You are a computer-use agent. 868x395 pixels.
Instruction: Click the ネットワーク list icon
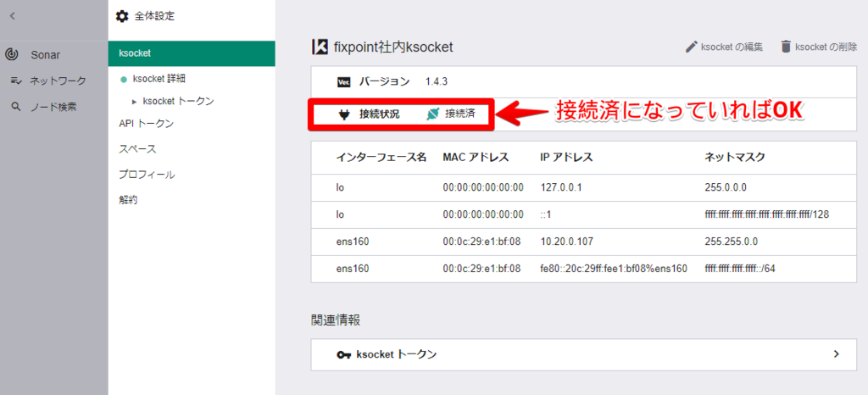click(x=16, y=81)
